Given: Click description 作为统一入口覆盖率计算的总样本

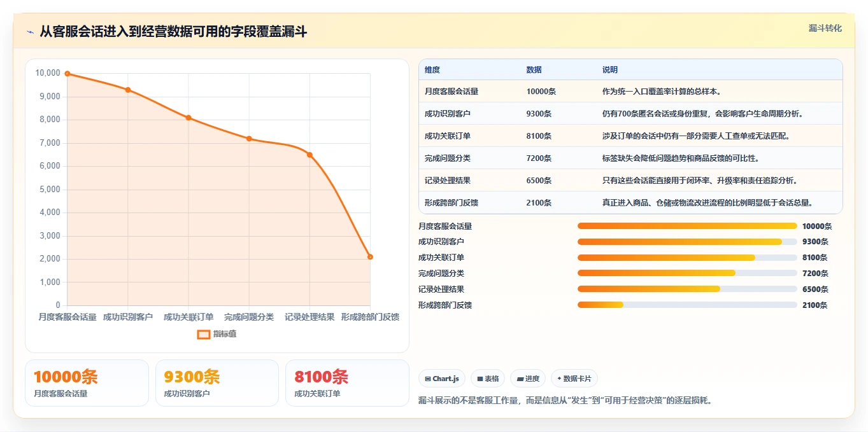Looking at the screenshot, I should (662, 92).
